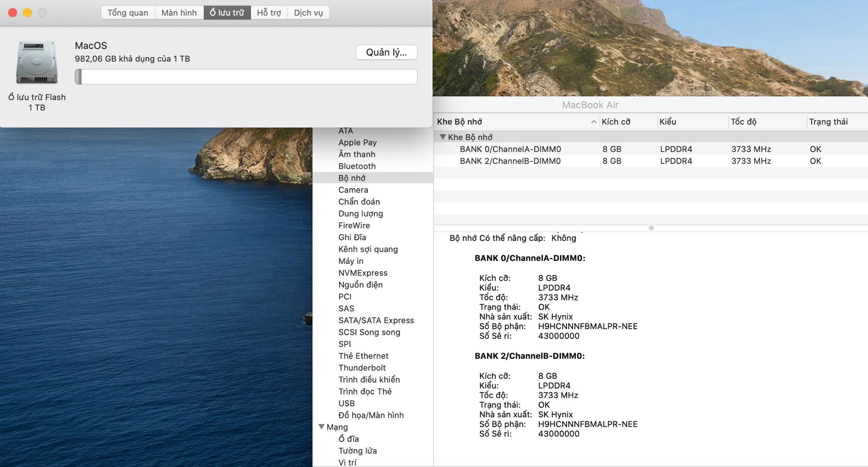Click the red close window button
868x467 pixels.
click(13, 13)
